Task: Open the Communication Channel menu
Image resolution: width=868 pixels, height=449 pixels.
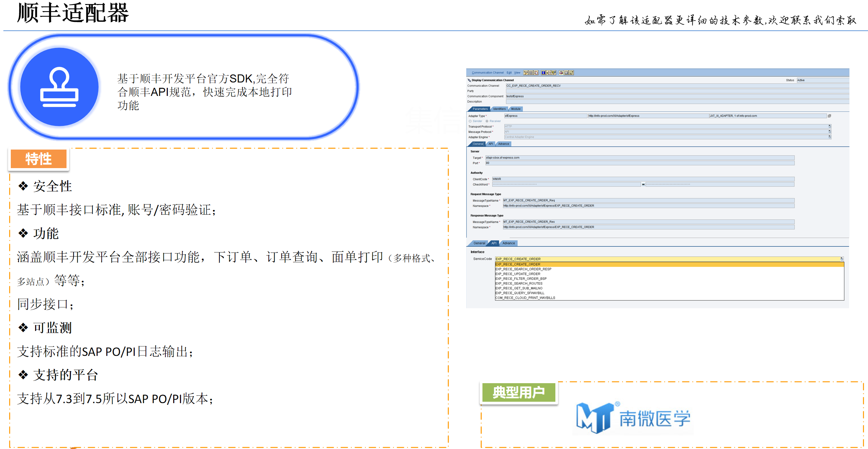Action: [x=488, y=73]
